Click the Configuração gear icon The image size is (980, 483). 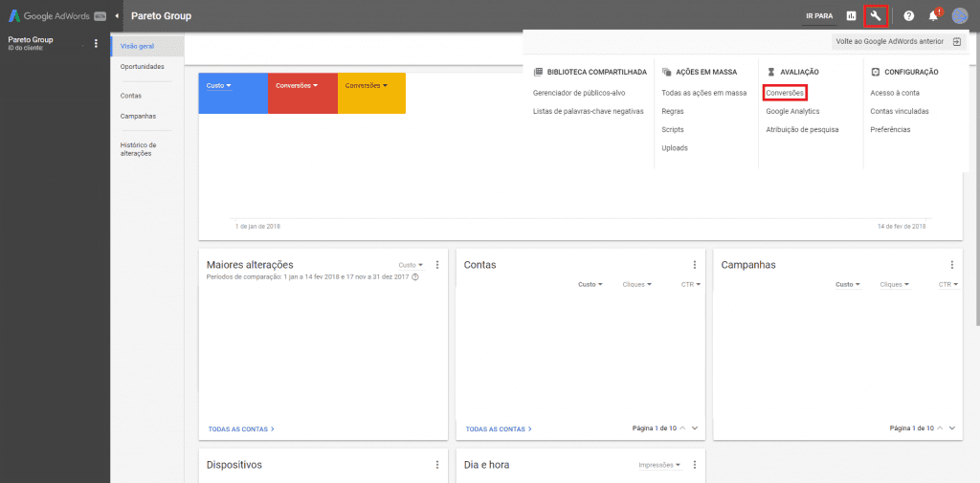point(875,73)
